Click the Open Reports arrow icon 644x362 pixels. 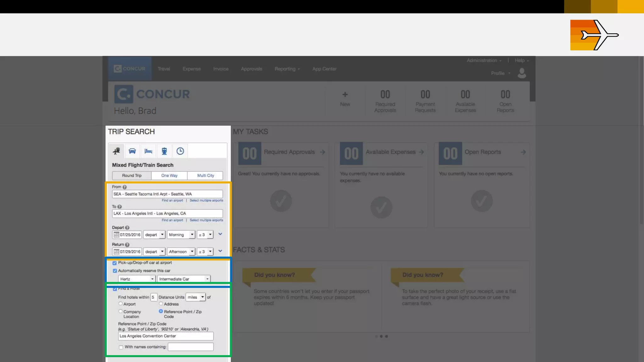pos(523,152)
